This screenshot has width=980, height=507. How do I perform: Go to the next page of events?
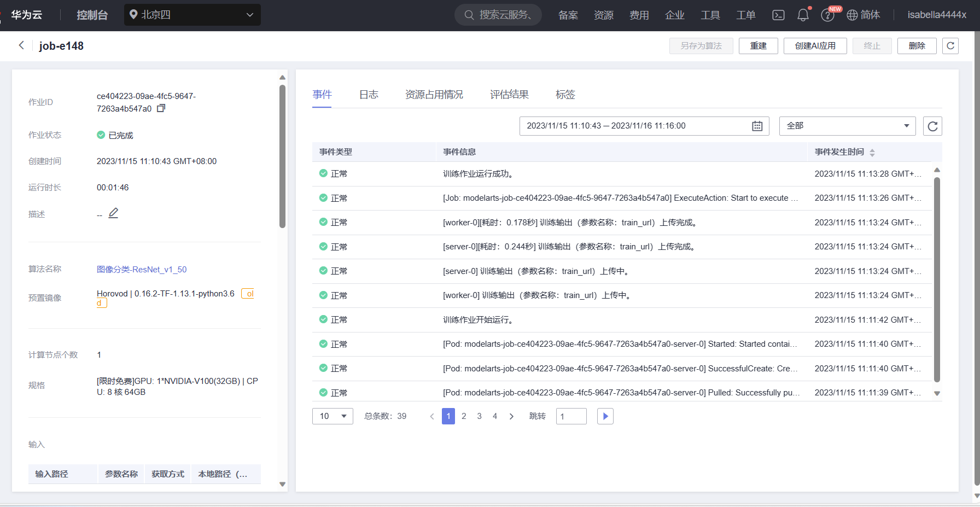pos(511,416)
